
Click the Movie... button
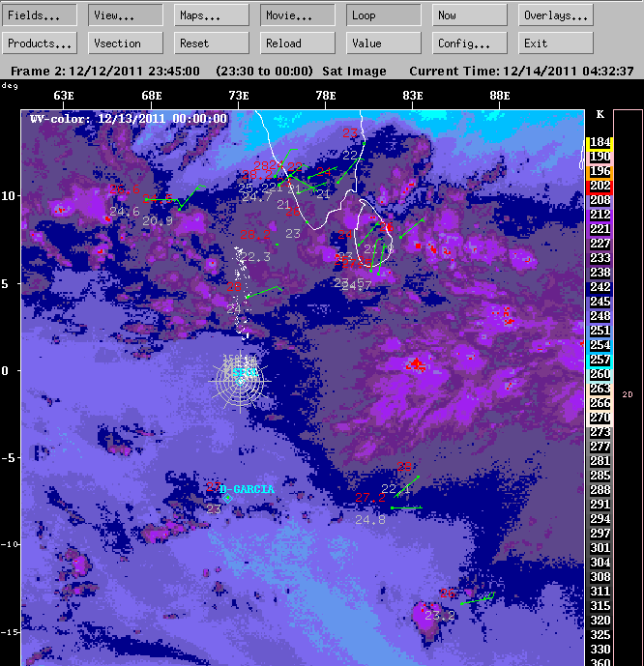(298, 15)
